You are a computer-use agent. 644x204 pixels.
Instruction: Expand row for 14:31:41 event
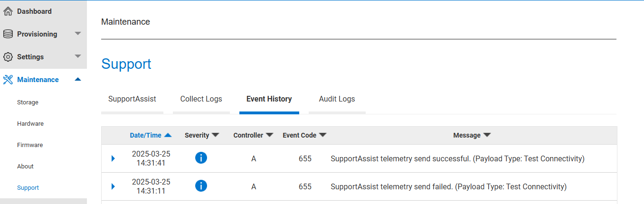(x=113, y=158)
